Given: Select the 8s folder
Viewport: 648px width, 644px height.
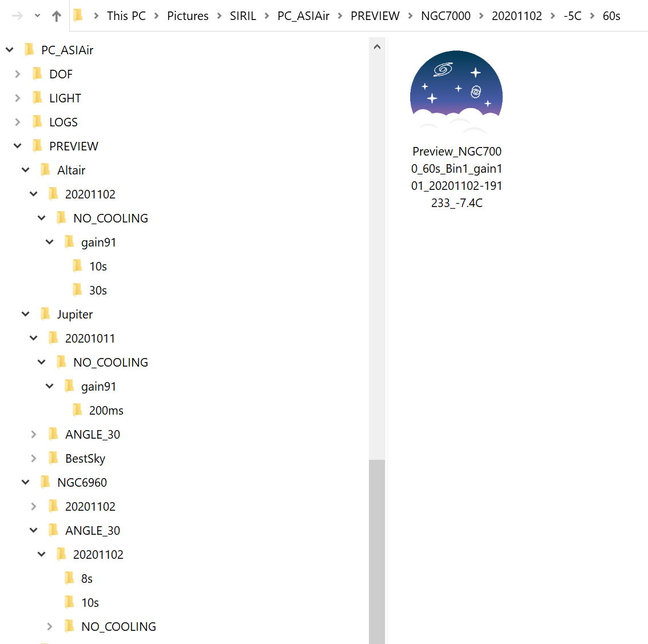Looking at the screenshot, I should [x=87, y=579].
